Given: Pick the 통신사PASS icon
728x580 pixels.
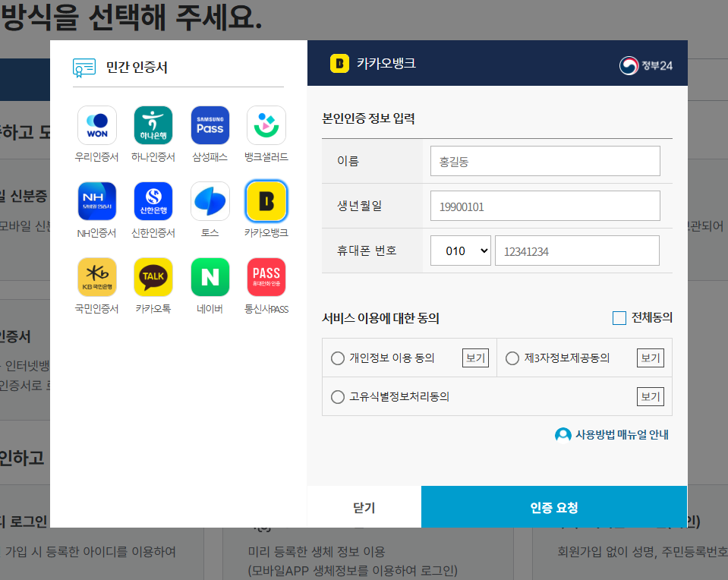Looking at the screenshot, I should tap(266, 277).
